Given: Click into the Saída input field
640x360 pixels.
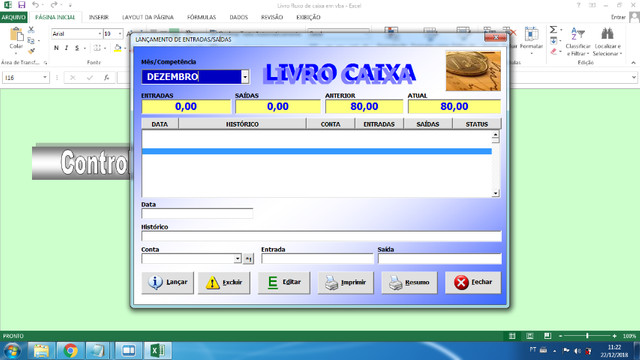Looking at the screenshot, I should pyautogui.click(x=440, y=259).
